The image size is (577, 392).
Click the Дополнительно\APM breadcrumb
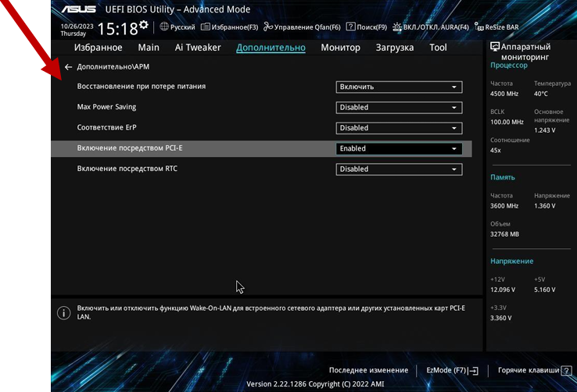113,67
